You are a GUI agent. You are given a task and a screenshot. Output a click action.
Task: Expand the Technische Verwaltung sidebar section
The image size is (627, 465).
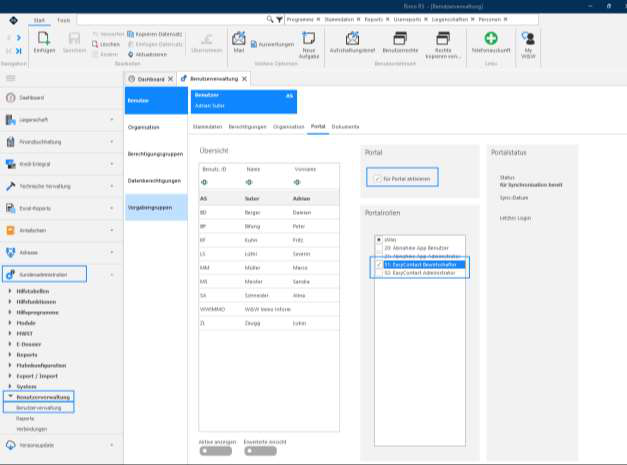pyautogui.click(x=112, y=186)
